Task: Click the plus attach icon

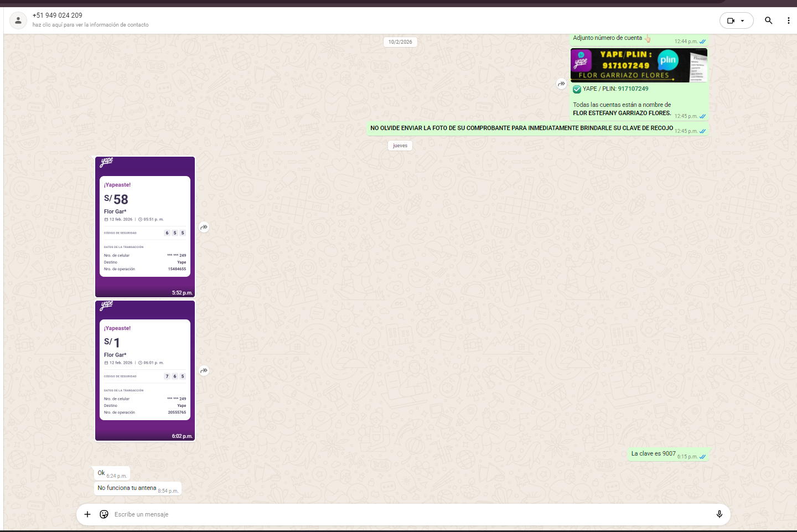Action: coord(87,514)
